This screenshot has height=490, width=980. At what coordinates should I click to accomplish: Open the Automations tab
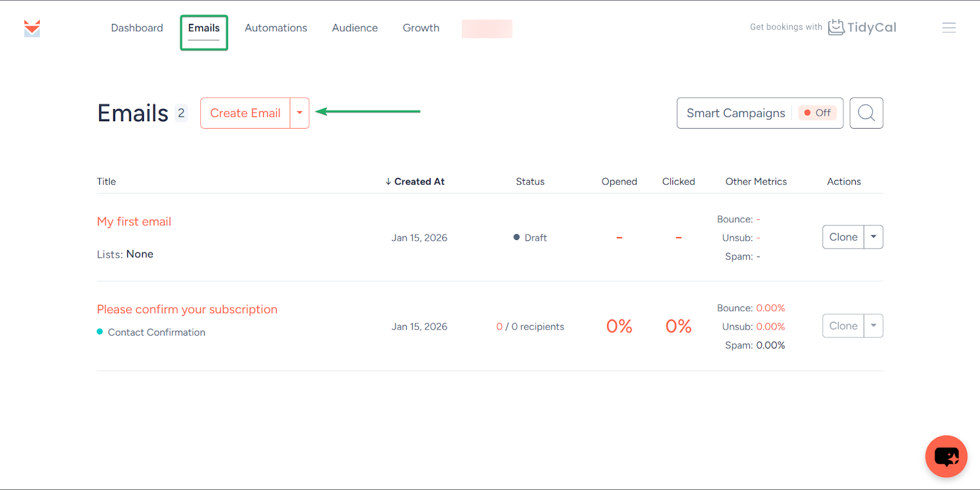[276, 28]
